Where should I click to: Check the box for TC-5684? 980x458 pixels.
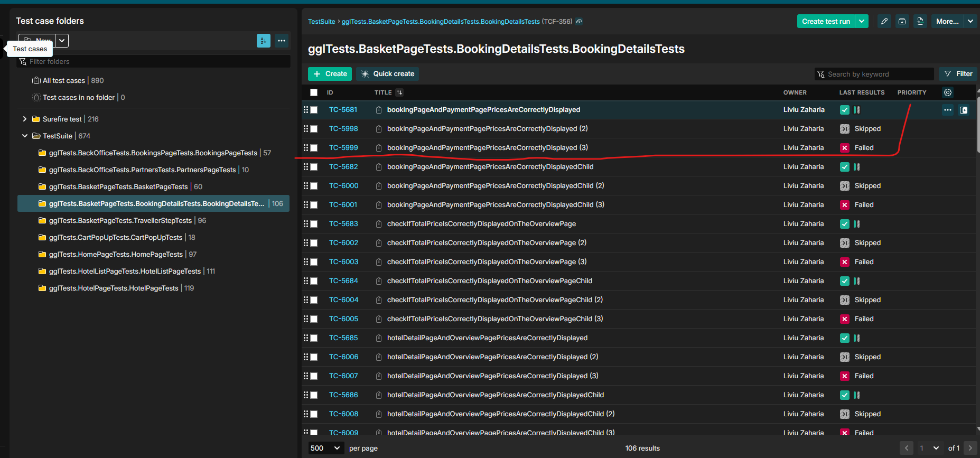coord(314,281)
